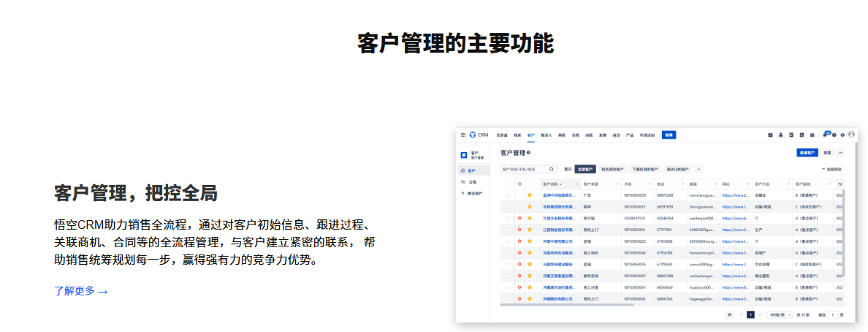Click the red alert icon for row 18703850025
Viewport: 868px width, 332px height.
(519, 241)
